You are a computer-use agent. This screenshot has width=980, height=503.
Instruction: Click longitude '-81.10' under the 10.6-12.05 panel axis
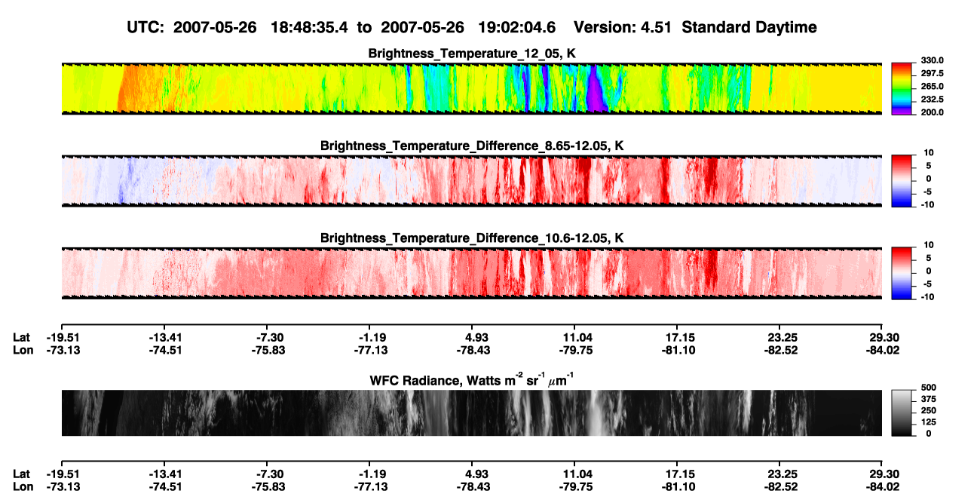(x=678, y=350)
